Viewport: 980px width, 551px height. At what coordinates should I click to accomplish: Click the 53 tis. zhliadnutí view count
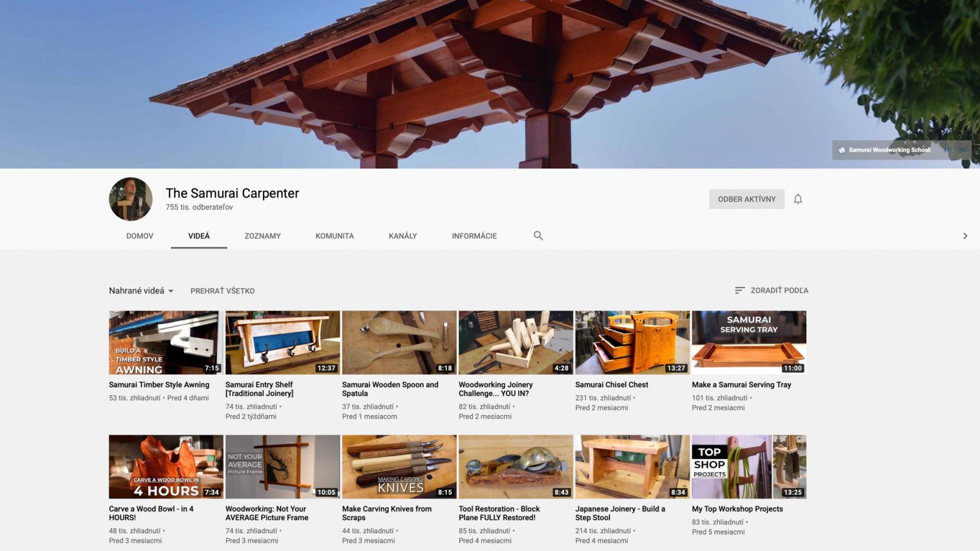(135, 398)
